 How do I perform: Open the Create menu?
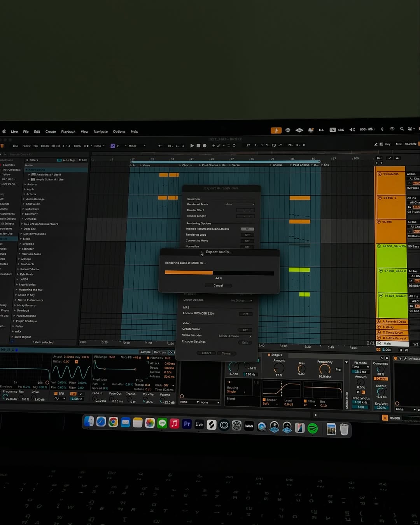click(x=51, y=131)
